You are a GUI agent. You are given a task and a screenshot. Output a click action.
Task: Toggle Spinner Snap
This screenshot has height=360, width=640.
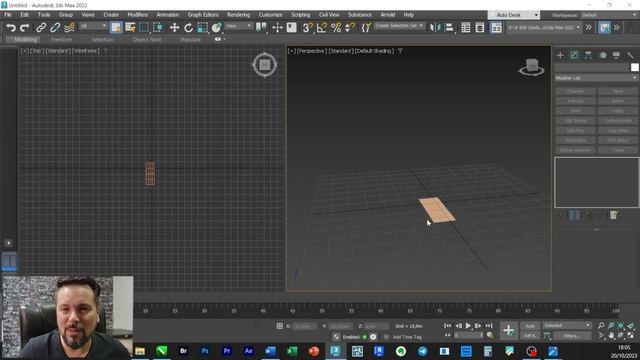(350, 28)
